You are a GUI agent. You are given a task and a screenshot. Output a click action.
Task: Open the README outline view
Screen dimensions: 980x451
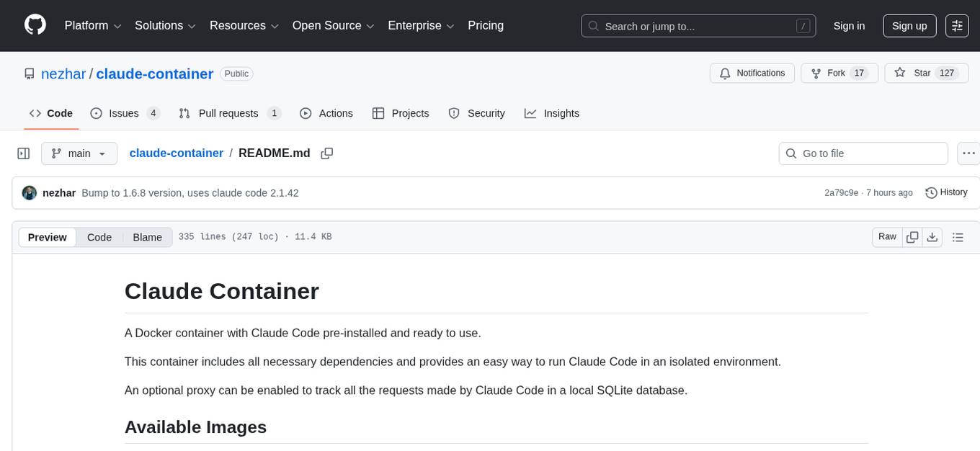pos(958,236)
